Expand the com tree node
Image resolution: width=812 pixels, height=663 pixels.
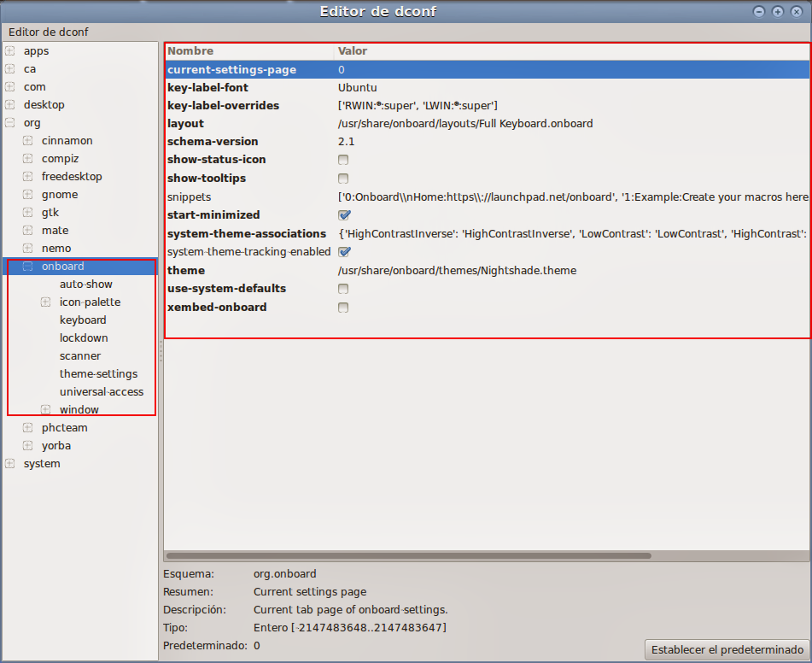[x=10, y=86]
